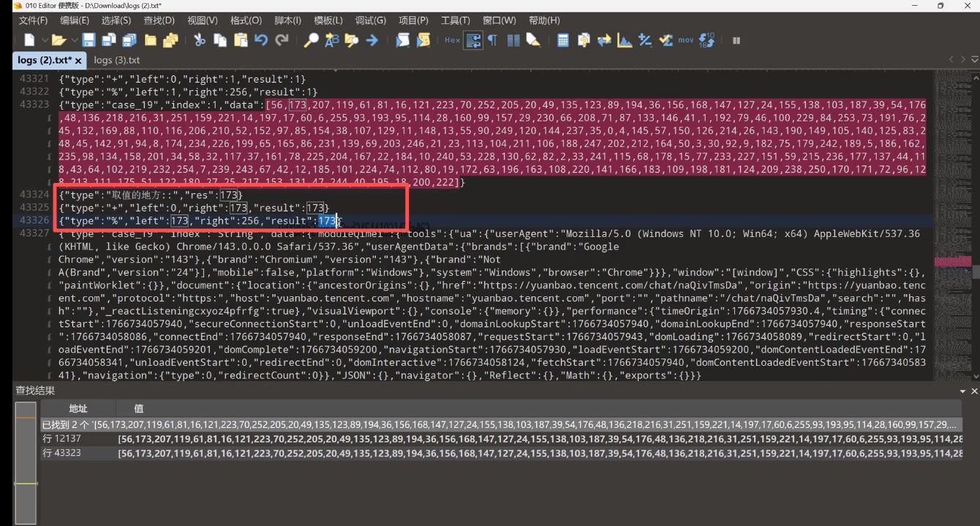Open the 格式(O) menu

tap(246, 20)
